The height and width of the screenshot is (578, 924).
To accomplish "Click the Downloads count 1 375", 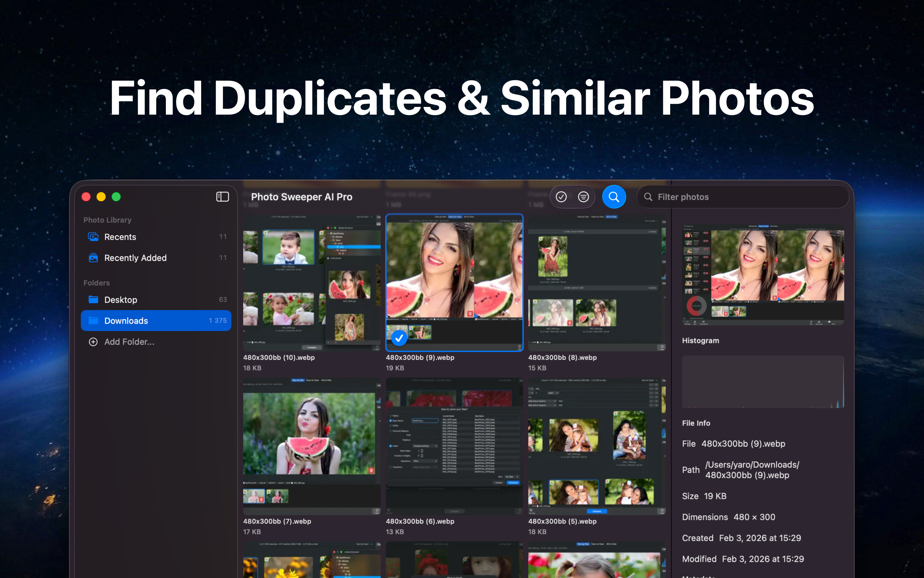I will click(x=218, y=321).
